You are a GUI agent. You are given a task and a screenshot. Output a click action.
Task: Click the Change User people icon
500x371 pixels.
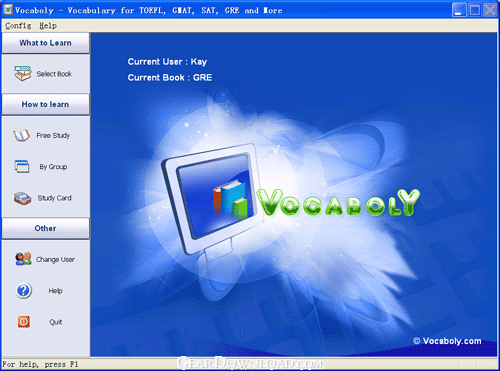(23, 259)
